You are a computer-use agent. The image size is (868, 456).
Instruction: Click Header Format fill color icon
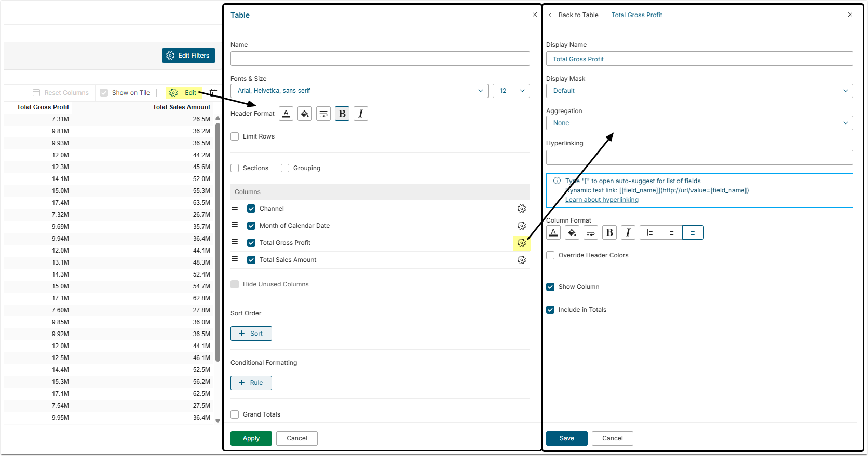(305, 114)
